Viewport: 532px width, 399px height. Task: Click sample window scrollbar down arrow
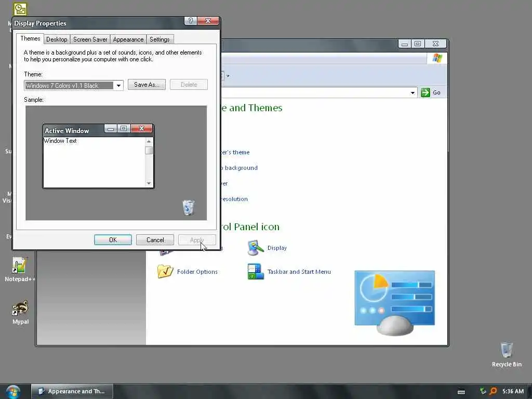149,183
